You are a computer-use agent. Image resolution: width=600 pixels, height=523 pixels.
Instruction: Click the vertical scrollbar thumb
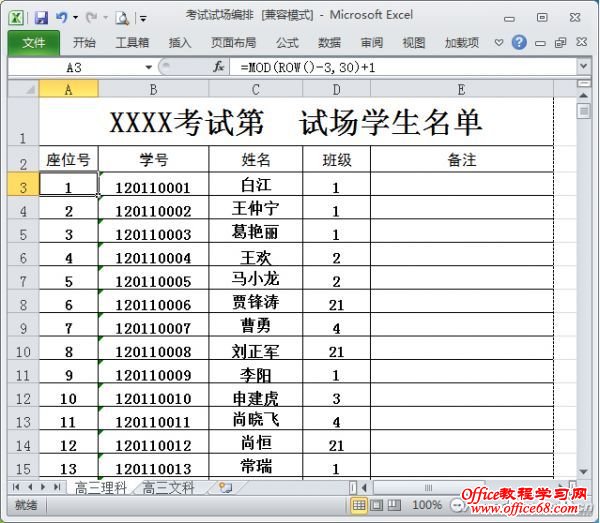(584, 111)
